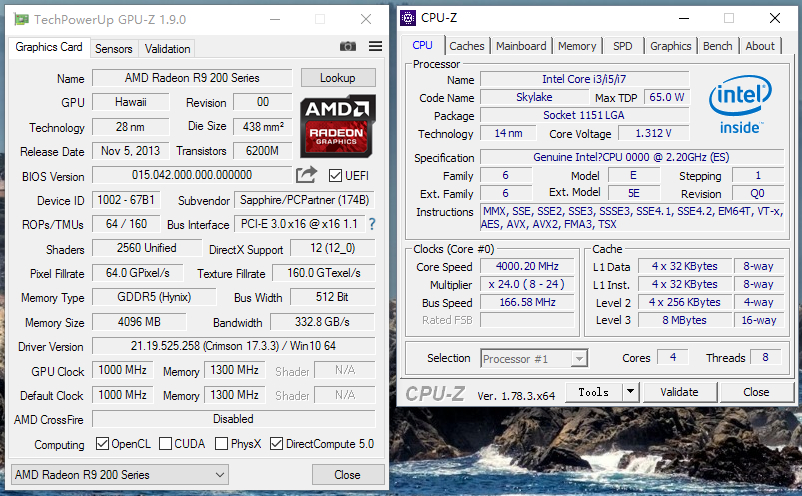The width and height of the screenshot is (802, 496).
Task: Click the Device ID 1002 - 67B1 field
Action: [126, 200]
